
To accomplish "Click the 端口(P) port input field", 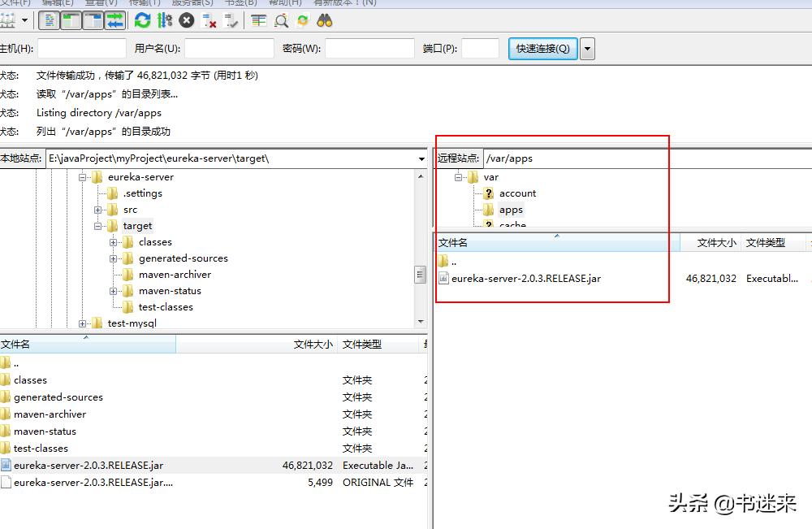I will [x=480, y=48].
